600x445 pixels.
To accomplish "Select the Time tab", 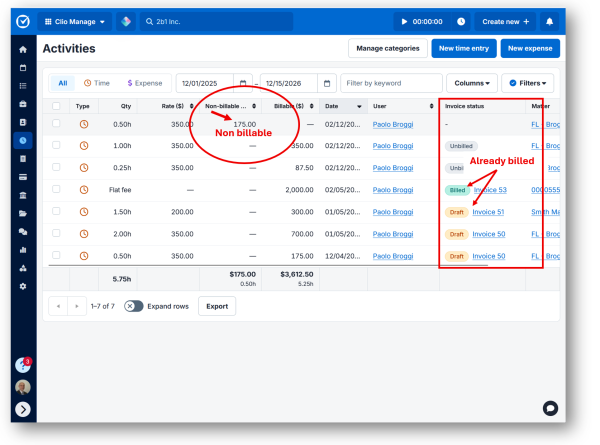I will point(97,83).
